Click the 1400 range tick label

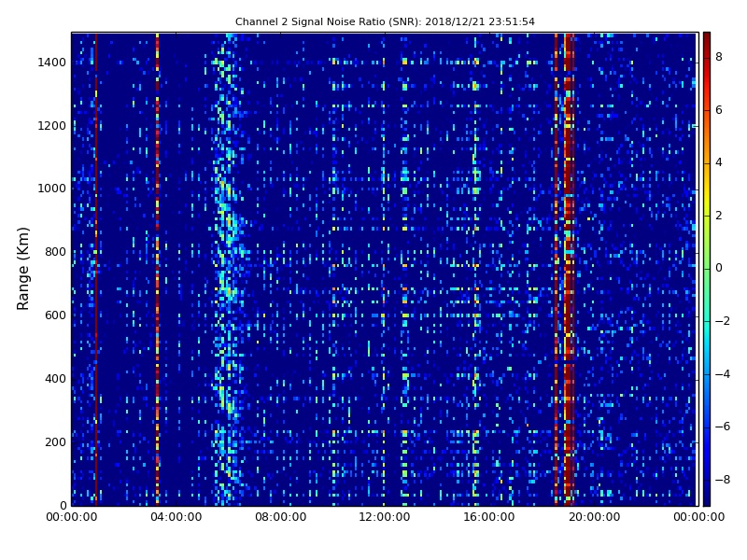click(51, 63)
